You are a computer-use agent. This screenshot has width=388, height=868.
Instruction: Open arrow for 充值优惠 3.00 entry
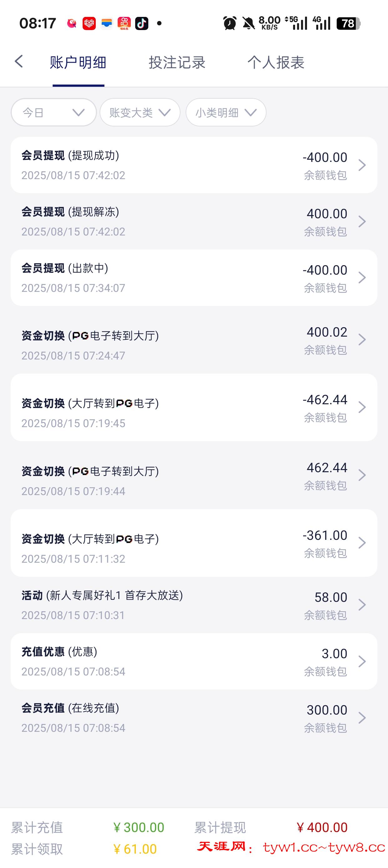[x=362, y=661]
